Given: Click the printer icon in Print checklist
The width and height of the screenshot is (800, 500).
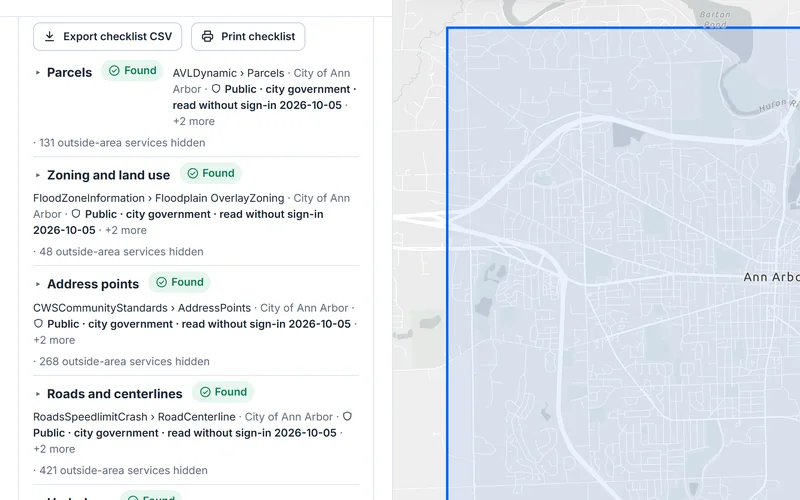Looking at the screenshot, I should [x=207, y=36].
